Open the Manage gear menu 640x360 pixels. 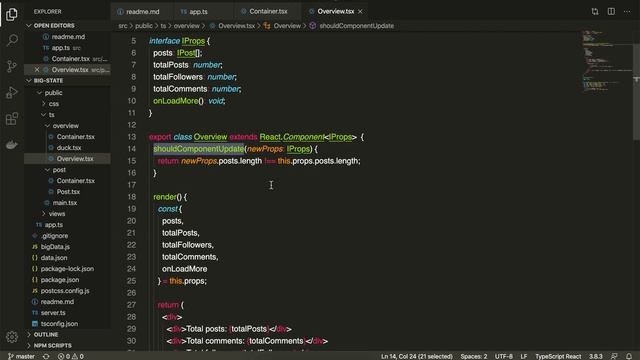point(12,337)
